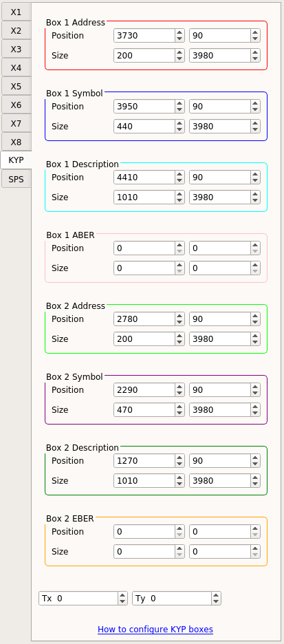Click Box 1 Address position field 3730
Screen dimensions: 284x644
pos(144,35)
